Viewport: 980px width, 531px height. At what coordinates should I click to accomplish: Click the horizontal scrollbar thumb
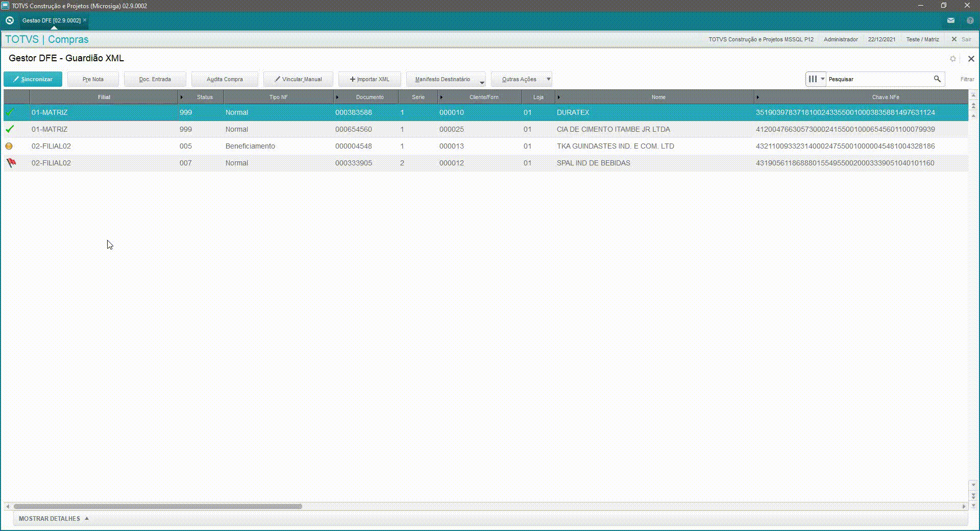tap(158, 506)
